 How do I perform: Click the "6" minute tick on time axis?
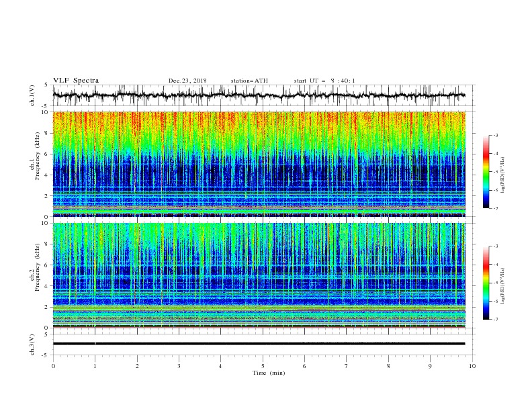click(x=304, y=366)
